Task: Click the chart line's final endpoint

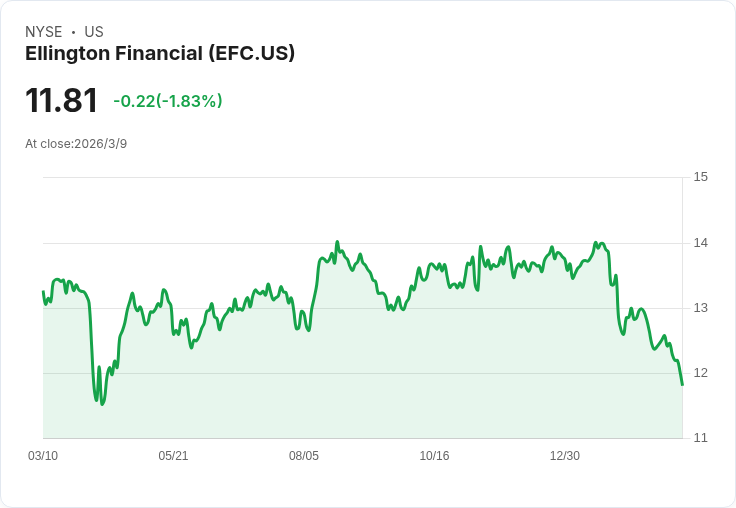Action: (x=682, y=385)
